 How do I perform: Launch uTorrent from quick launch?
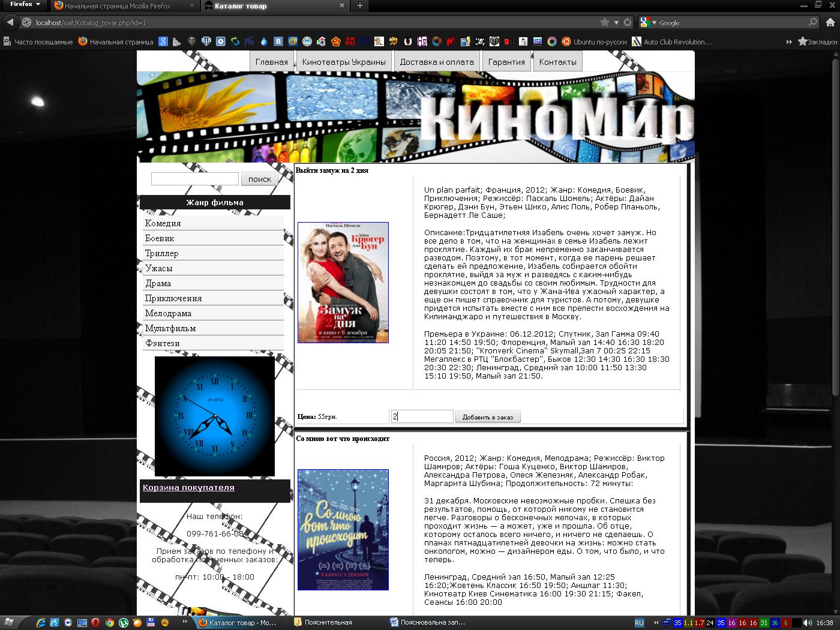(x=124, y=623)
